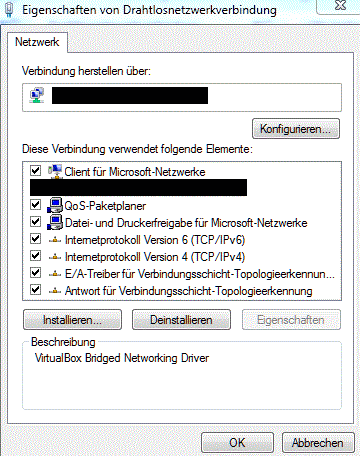The image size is (360, 456).
Task: Click the Datei- und Druckerfreigabe icon
Action: pyautogui.click(x=55, y=222)
